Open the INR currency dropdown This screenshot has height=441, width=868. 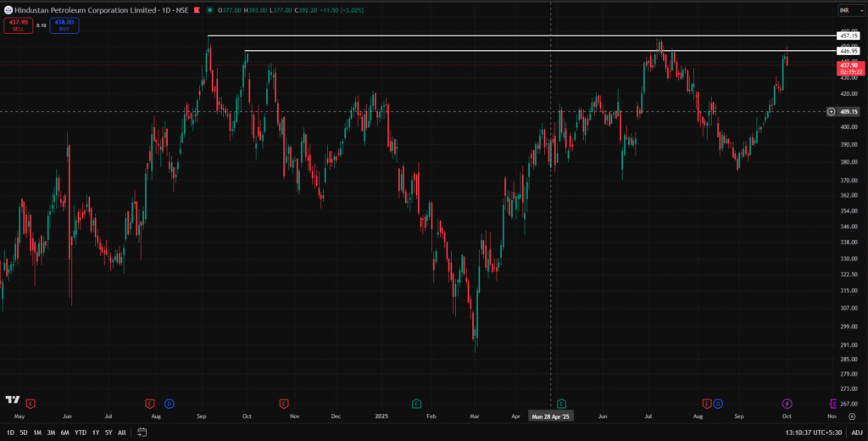[x=847, y=10]
